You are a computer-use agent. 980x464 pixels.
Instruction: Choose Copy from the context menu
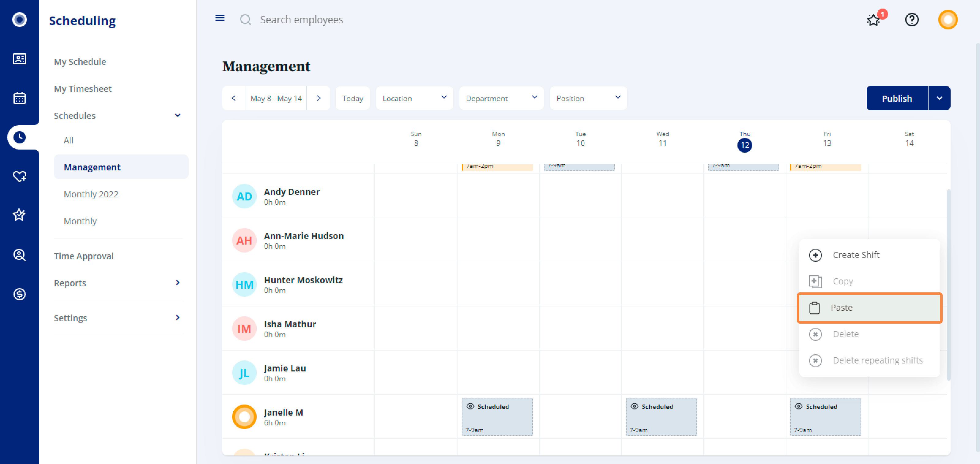click(869, 281)
